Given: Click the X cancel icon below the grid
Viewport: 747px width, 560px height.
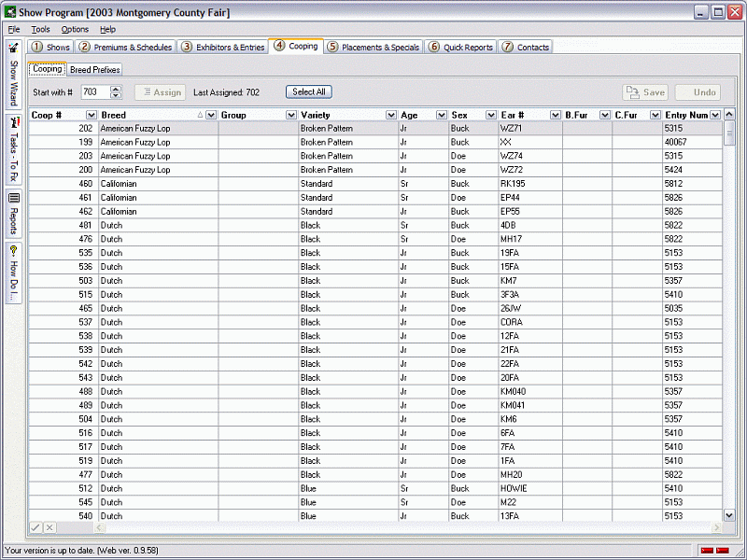Looking at the screenshot, I should [49, 528].
